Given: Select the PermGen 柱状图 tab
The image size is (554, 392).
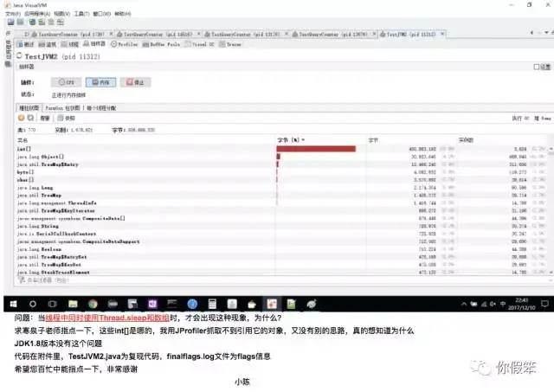Looking at the screenshot, I should [x=62, y=108].
